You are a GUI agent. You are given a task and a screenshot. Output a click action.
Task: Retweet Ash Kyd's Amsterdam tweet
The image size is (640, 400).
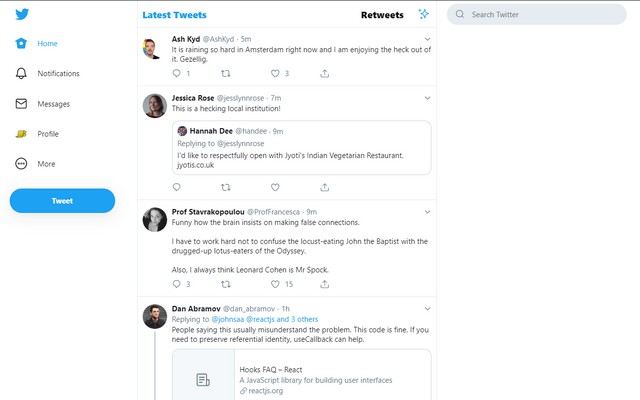(x=225, y=73)
